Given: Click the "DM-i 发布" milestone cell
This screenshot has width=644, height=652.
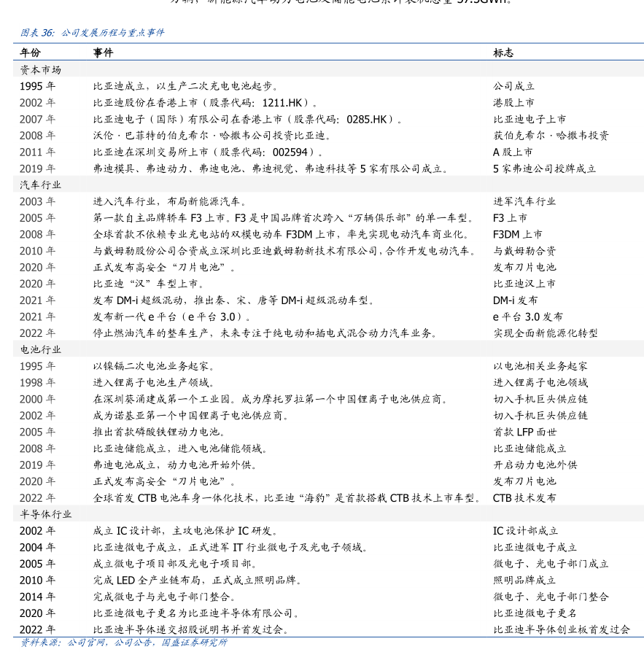Looking at the screenshot, I should coord(515,300).
